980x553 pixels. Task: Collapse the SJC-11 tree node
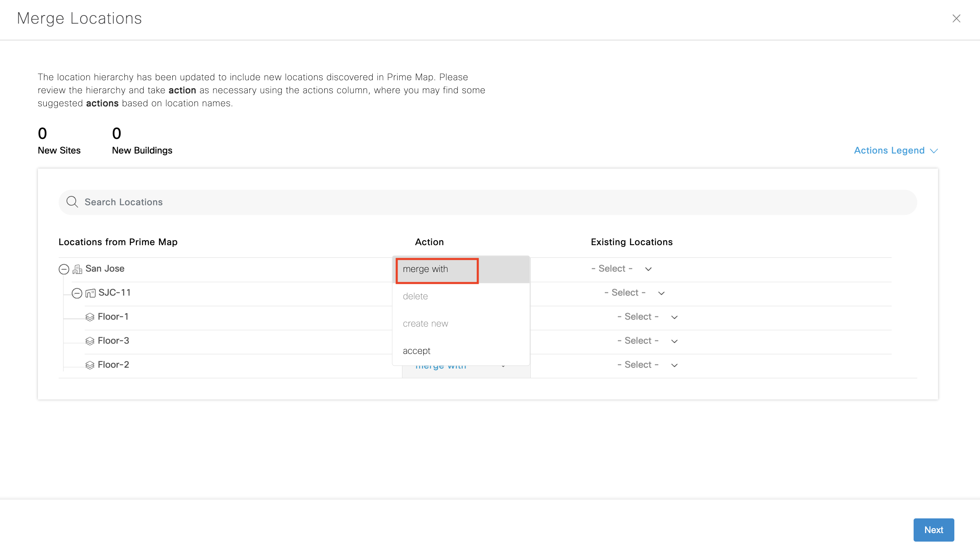pos(77,293)
